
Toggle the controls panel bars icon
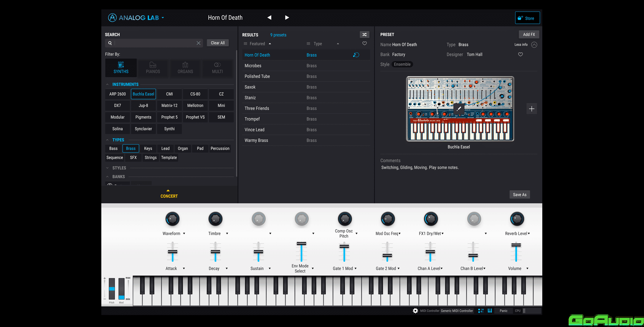[490, 311]
